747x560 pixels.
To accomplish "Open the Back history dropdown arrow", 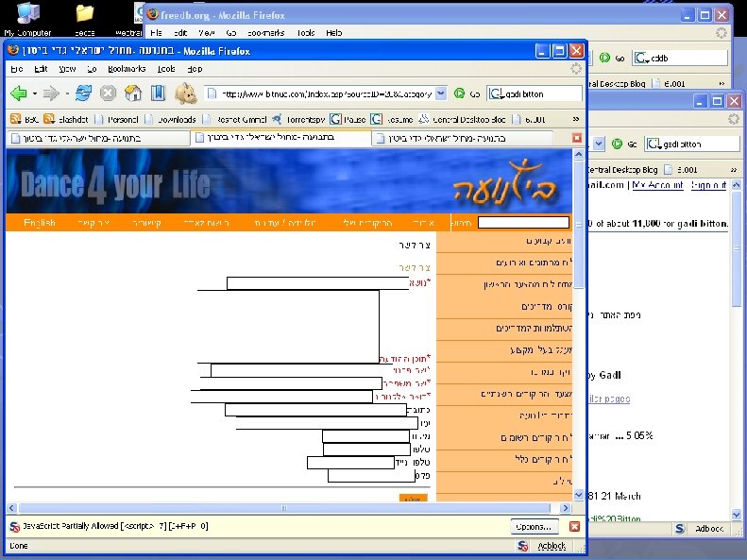I will pos(35,93).
